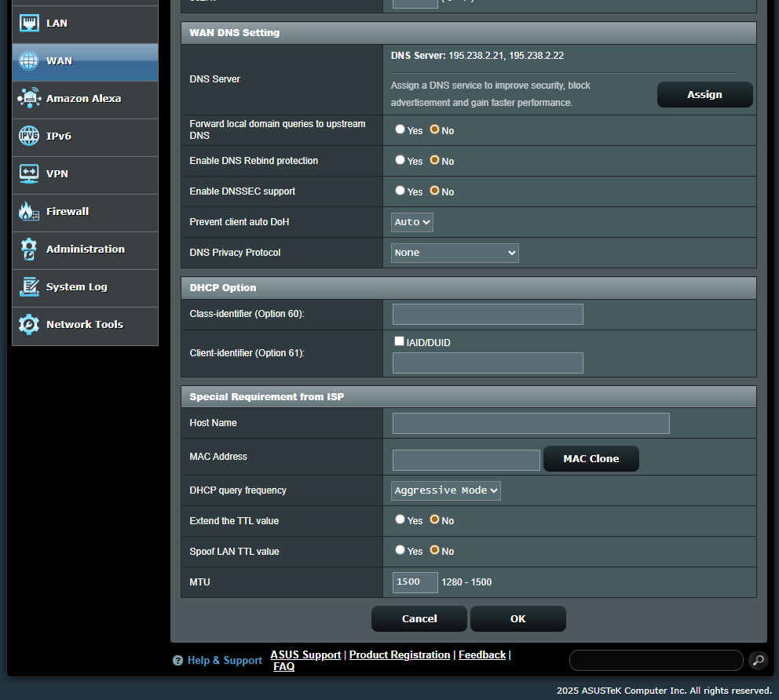Click the IPv6 globe icon
Viewport: 779px width, 700px height.
(x=29, y=137)
